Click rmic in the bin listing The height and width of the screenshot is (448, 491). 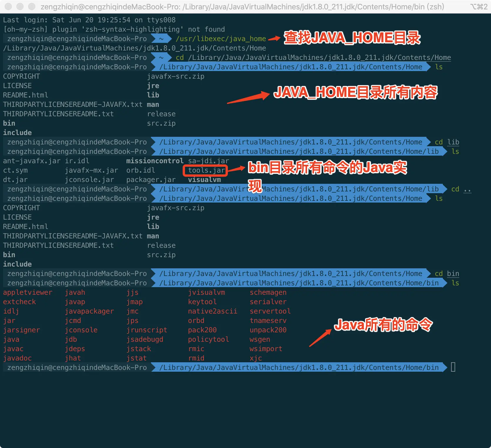pyautogui.click(x=196, y=349)
